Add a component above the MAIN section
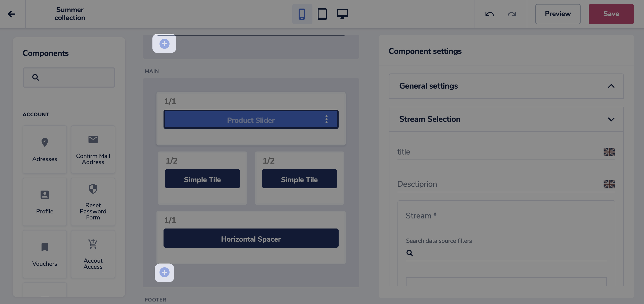644x304 pixels. [x=164, y=44]
